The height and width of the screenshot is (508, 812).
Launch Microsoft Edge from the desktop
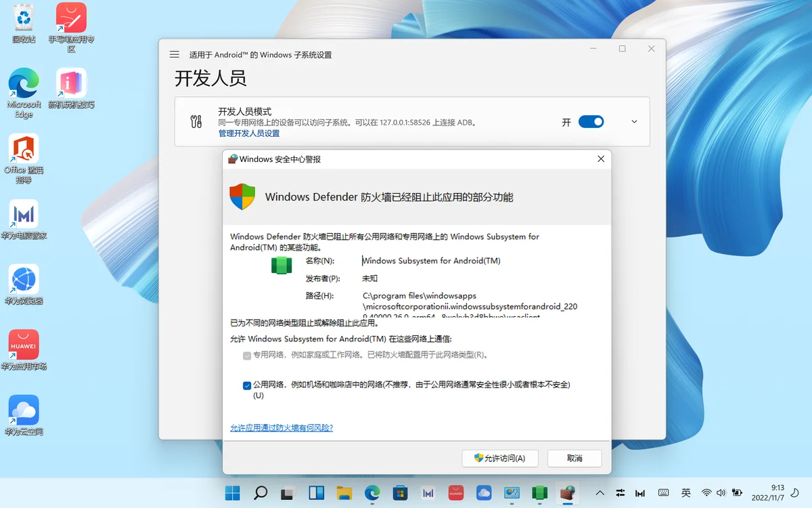click(x=24, y=93)
